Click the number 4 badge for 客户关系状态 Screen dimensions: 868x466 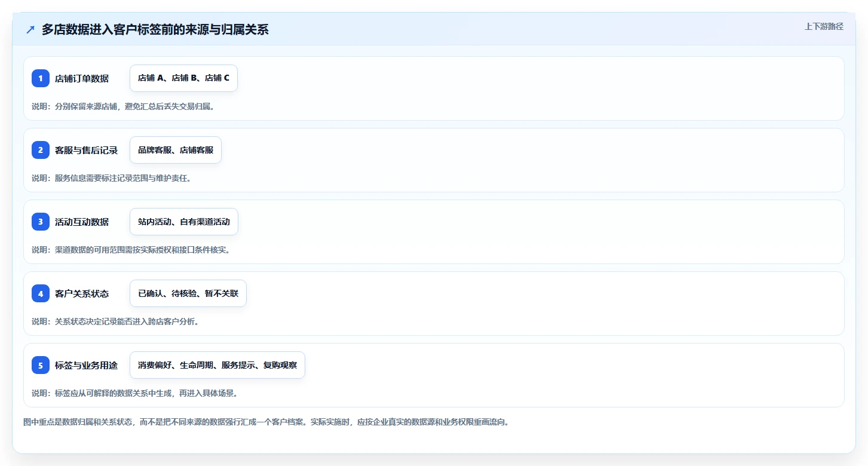point(41,293)
